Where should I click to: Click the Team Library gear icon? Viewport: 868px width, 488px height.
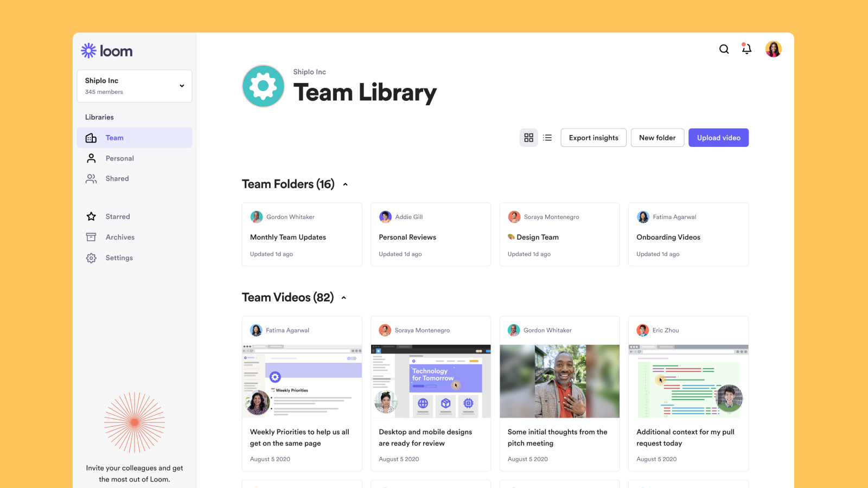pos(264,86)
